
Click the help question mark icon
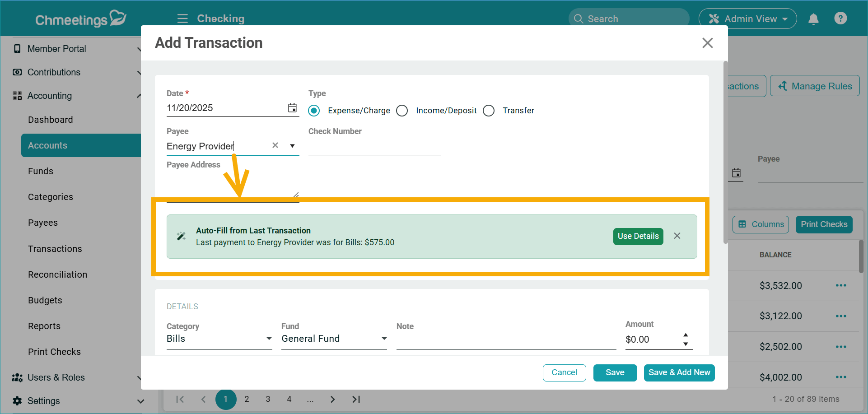pos(840,18)
